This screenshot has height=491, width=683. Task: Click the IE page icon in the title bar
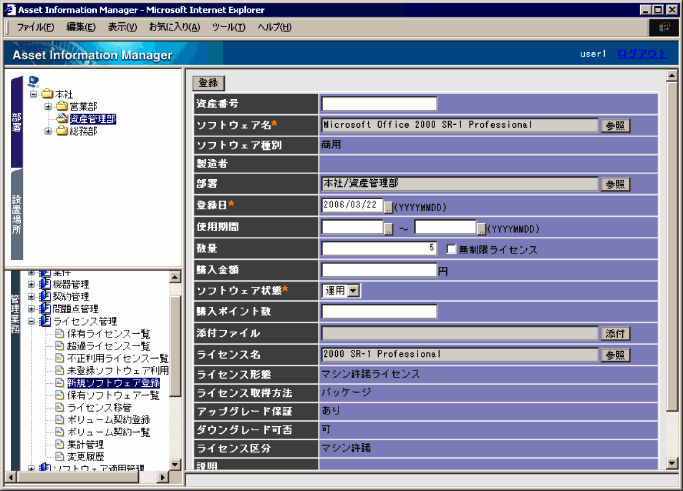coord(10,10)
